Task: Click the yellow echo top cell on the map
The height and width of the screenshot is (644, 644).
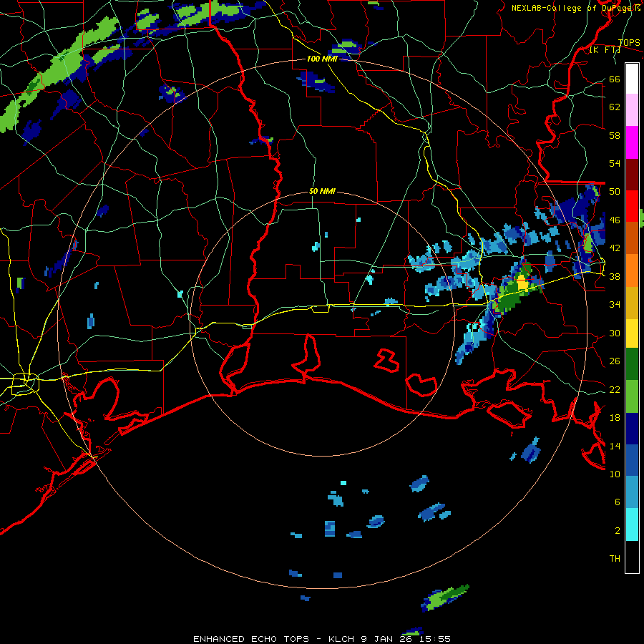Action: [522, 284]
